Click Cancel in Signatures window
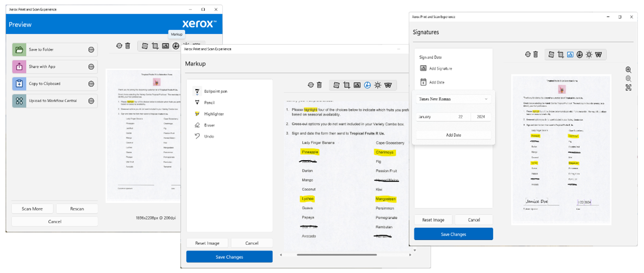 [474, 220]
